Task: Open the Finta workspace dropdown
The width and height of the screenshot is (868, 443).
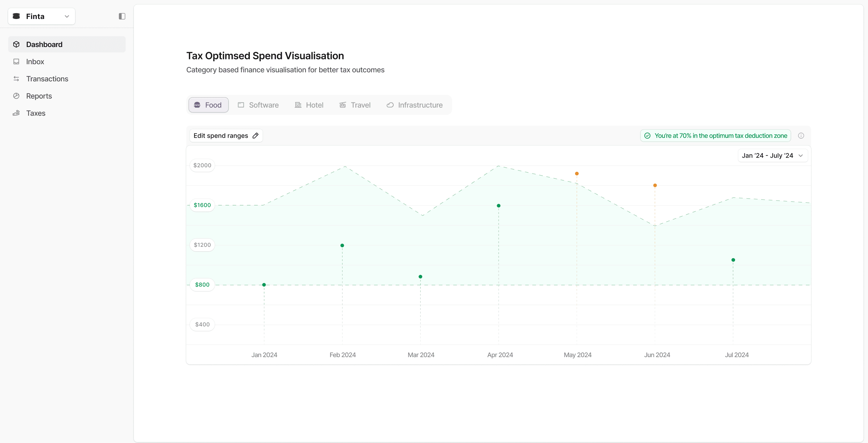Action: 42,16
